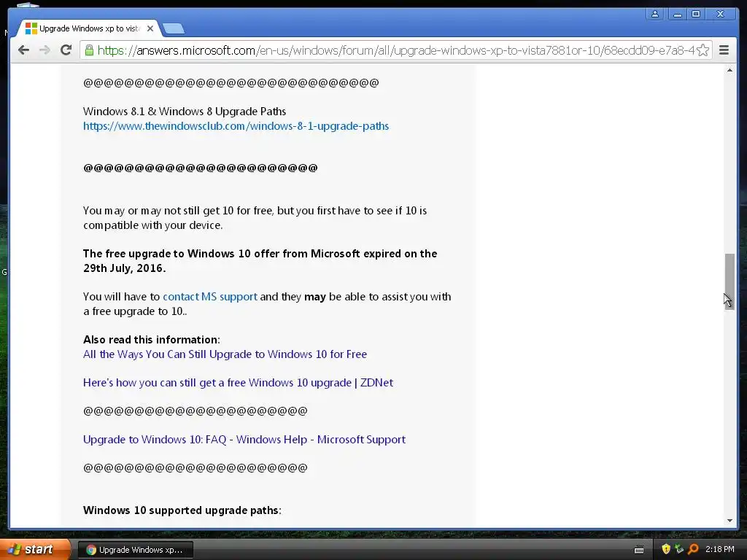This screenshot has width=747, height=560.
Task: Open thewindowsclub windows-8-1-upgrade-paths link
Action: (236, 126)
